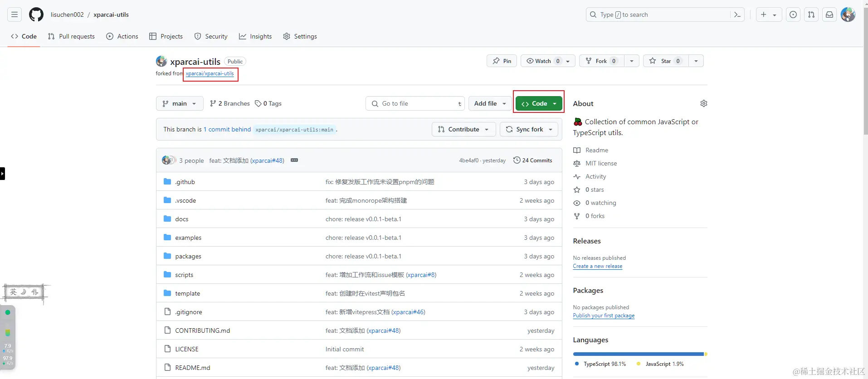This screenshot has width=868, height=379.
Task: Open the green Code dropdown
Action: pyautogui.click(x=539, y=103)
